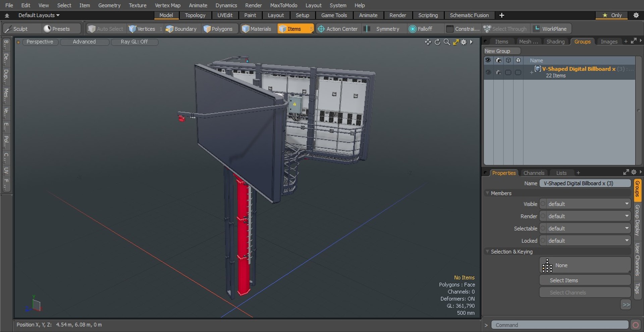Toggle Ray GL off button

[x=134, y=42]
